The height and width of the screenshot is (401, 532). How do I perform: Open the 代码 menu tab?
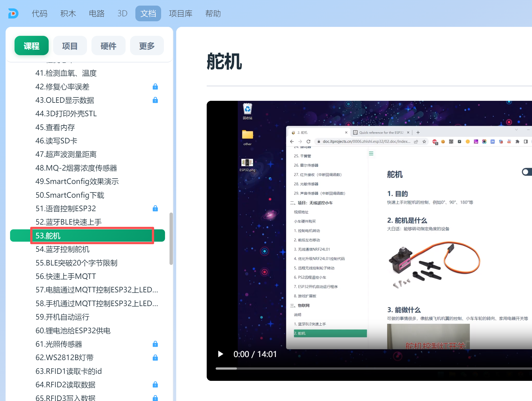[39, 13]
